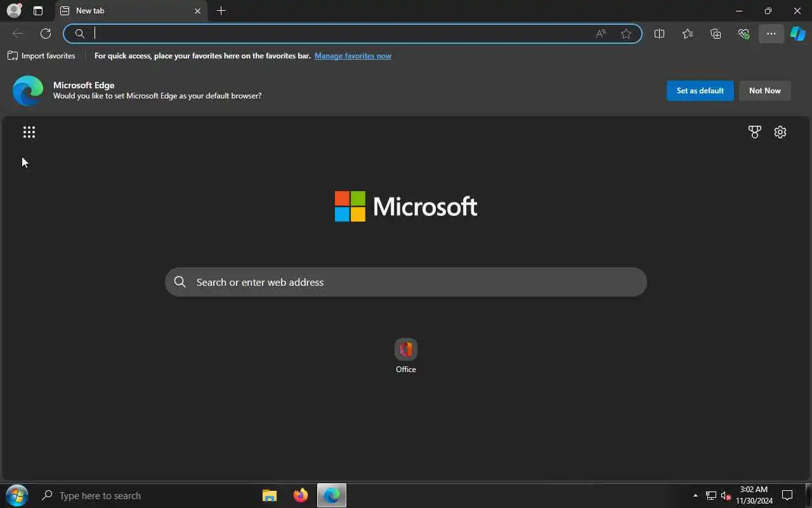This screenshot has height=508, width=812.
Task: Refresh the current page
Action: point(46,34)
